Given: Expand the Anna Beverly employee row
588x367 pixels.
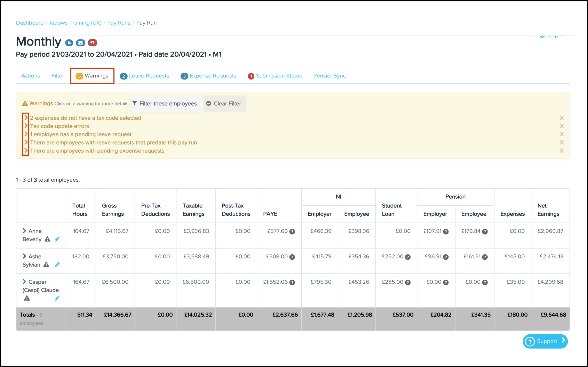Looking at the screenshot, I should [x=24, y=231].
